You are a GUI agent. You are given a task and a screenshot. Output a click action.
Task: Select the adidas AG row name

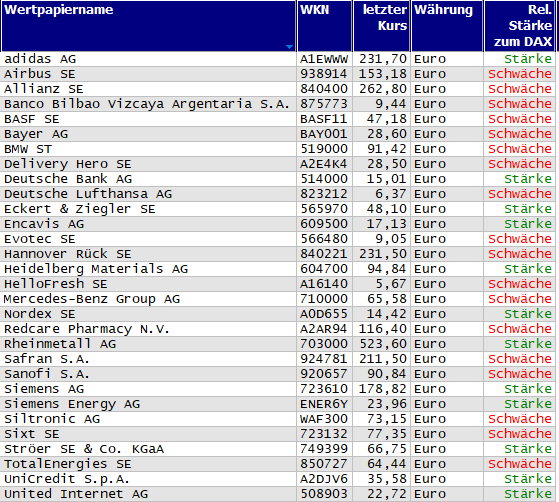click(x=40, y=59)
